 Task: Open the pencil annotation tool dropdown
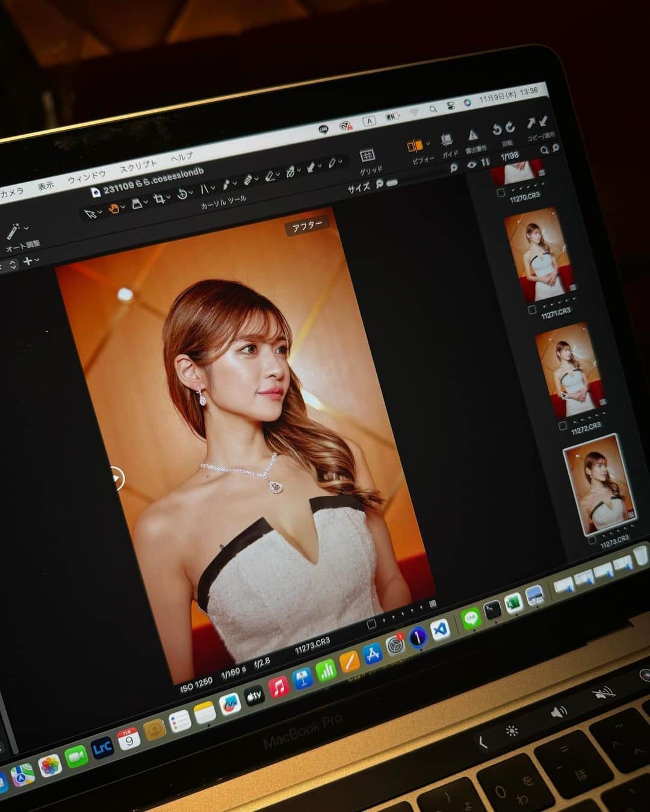[340, 160]
